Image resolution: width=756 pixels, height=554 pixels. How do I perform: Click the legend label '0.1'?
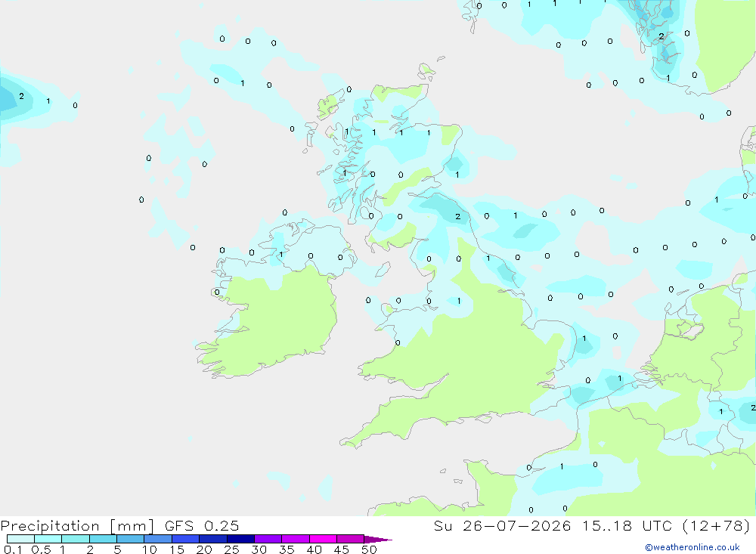coord(13,549)
